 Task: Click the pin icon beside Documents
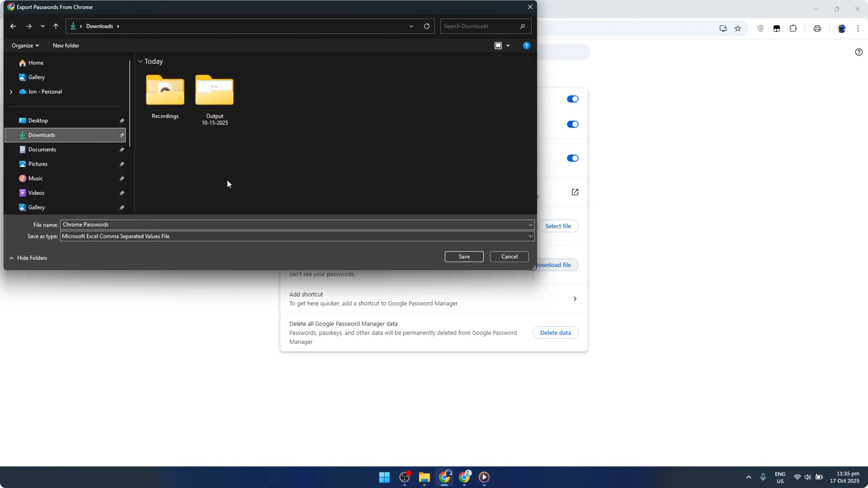tap(122, 149)
